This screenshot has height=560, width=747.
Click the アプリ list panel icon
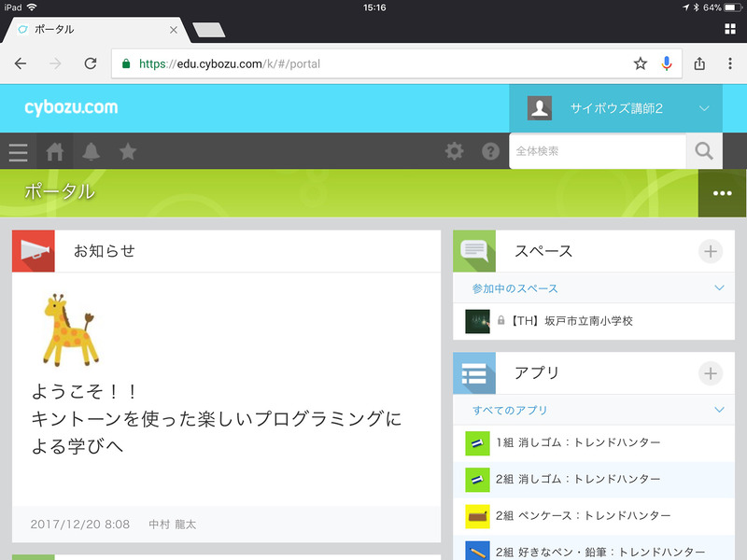[x=473, y=372]
